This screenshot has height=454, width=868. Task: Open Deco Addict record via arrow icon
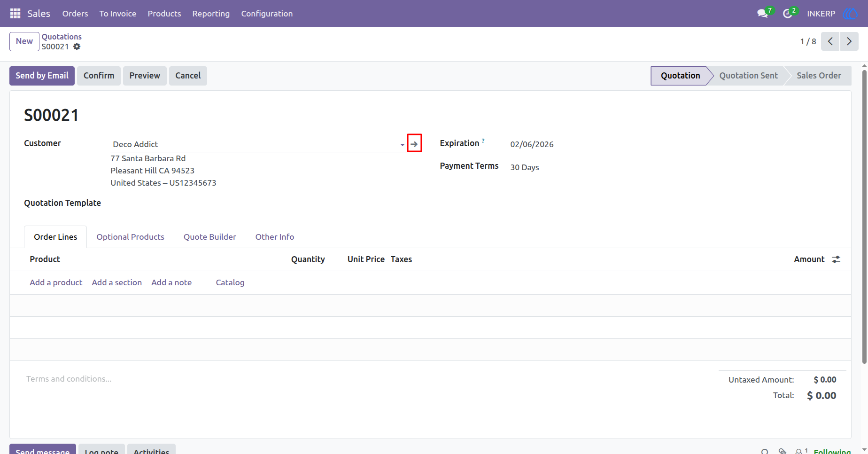point(414,144)
